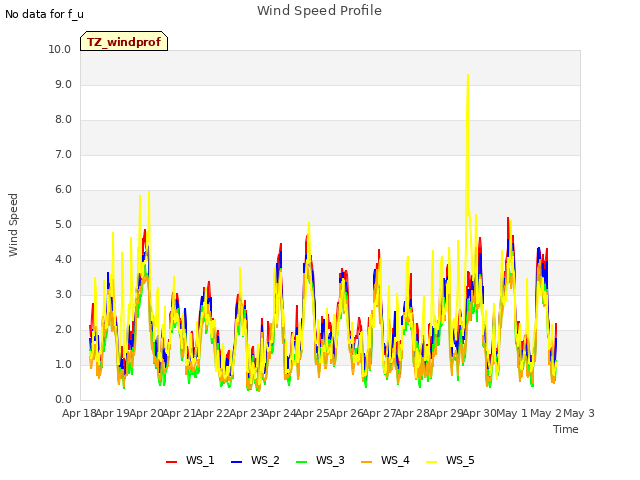Click the 9.0 y-axis tick label
This screenshot has width=640, height=480.
[63, 84]
